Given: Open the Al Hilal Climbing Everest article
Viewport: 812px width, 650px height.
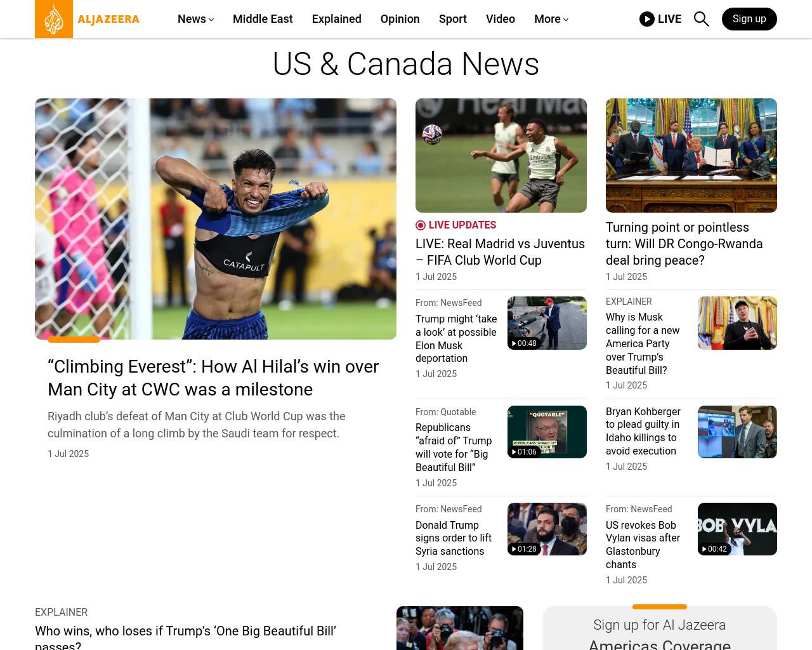Looking at the screenshot, I should (x=213, y=378).
